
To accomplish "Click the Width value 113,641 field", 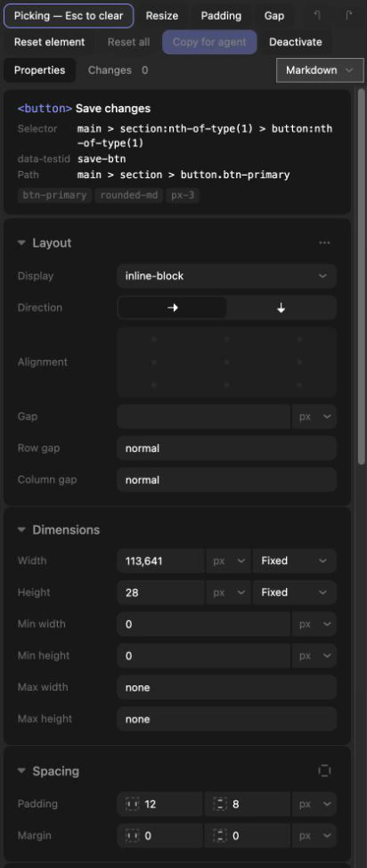I will click(x=160, y=561).
